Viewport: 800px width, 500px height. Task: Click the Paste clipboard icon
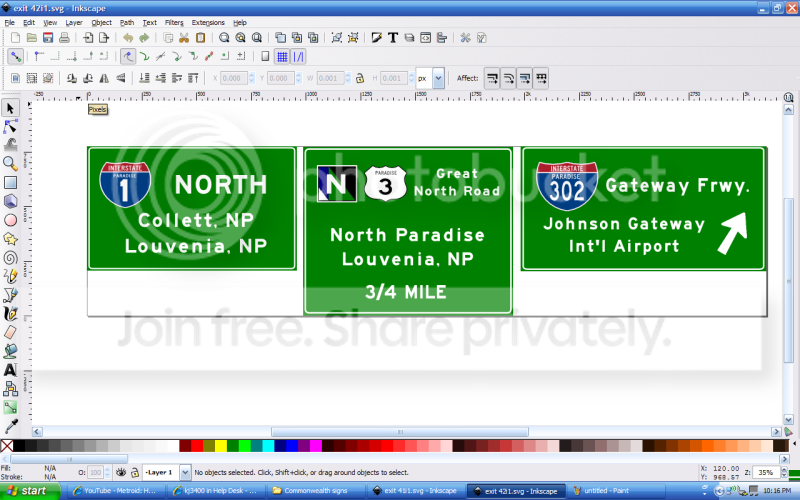click(201, 38)
